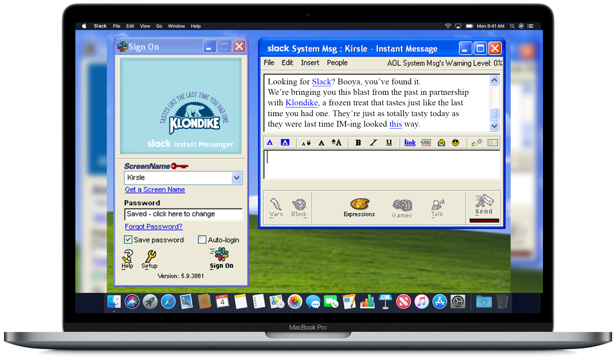615x364 pixels.
Task: Click the Help question mark icon
Action: (x=127, y=259)
